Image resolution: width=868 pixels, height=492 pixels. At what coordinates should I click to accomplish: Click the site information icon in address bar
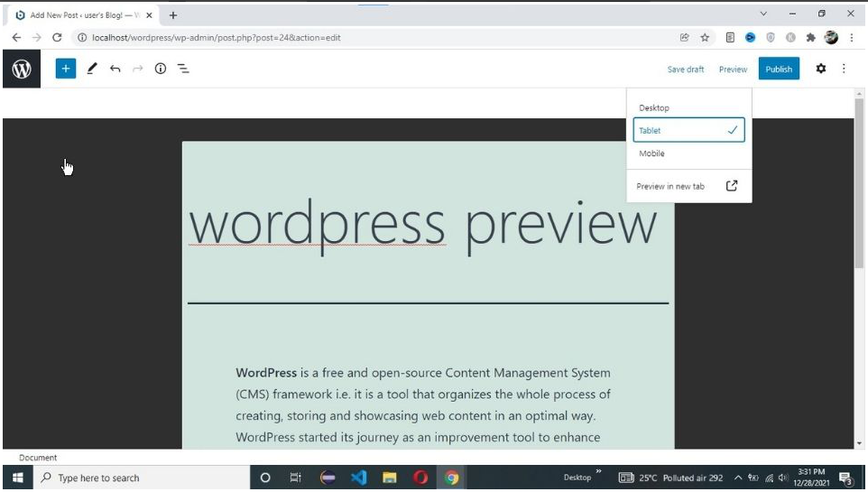82,38
